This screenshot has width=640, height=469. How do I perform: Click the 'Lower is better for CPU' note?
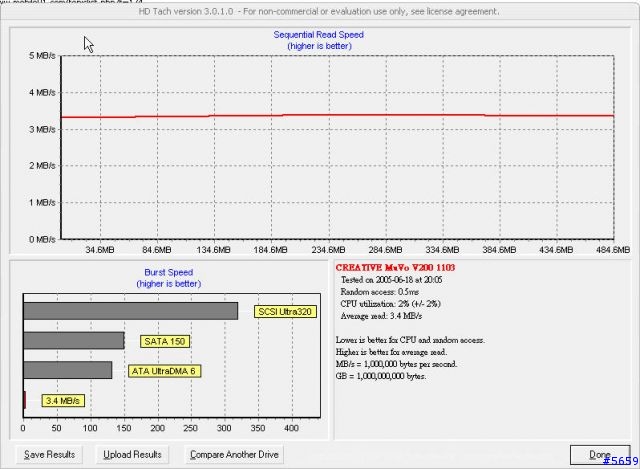click(x=410, y=340)
